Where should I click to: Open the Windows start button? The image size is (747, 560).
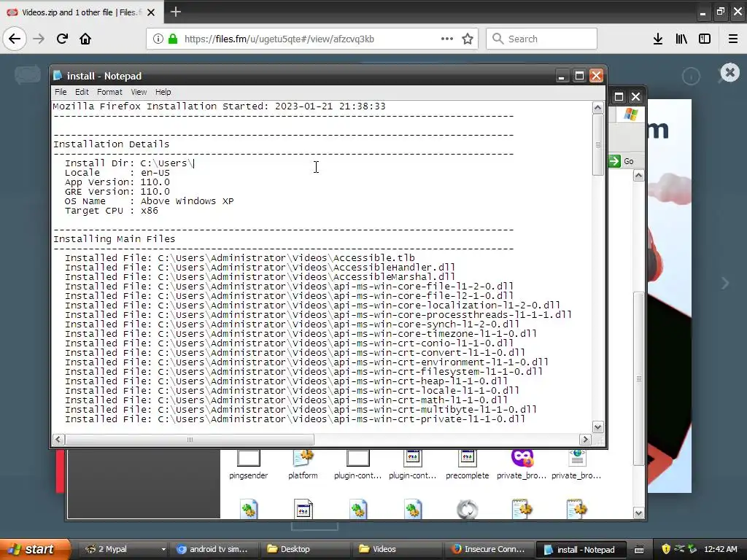pos(34,549)
